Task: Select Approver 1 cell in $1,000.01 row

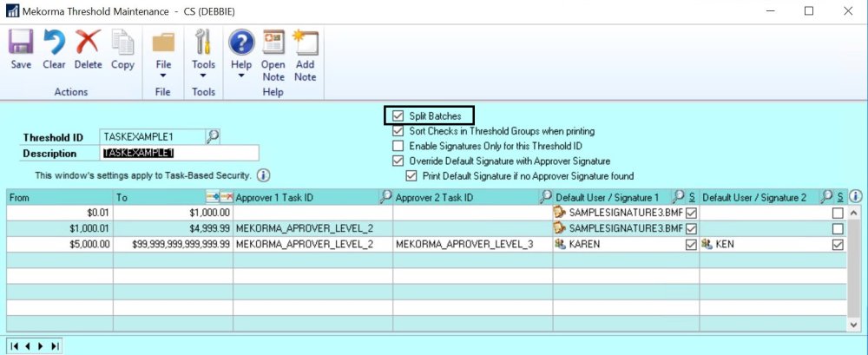Action: pyautogui.click(x=312, y=228)
